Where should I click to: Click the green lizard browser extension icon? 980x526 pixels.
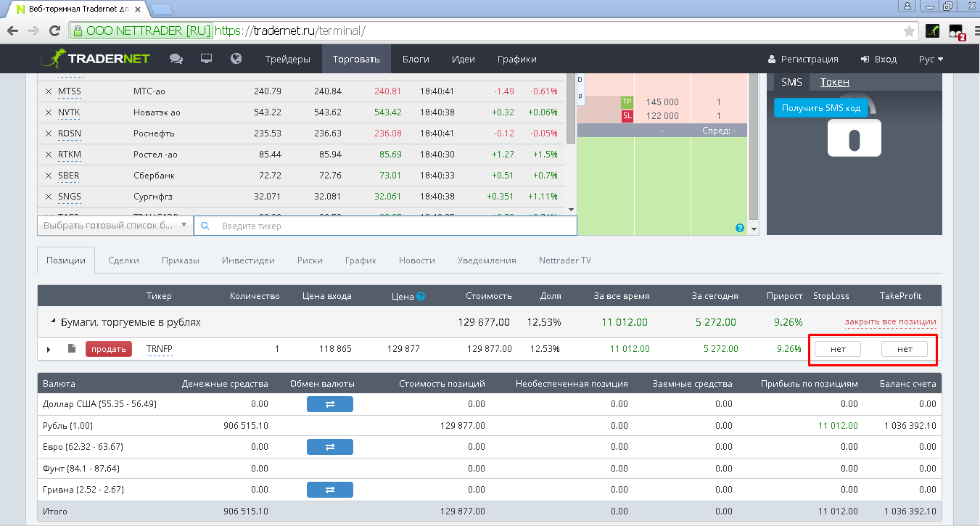click(933, 31)
